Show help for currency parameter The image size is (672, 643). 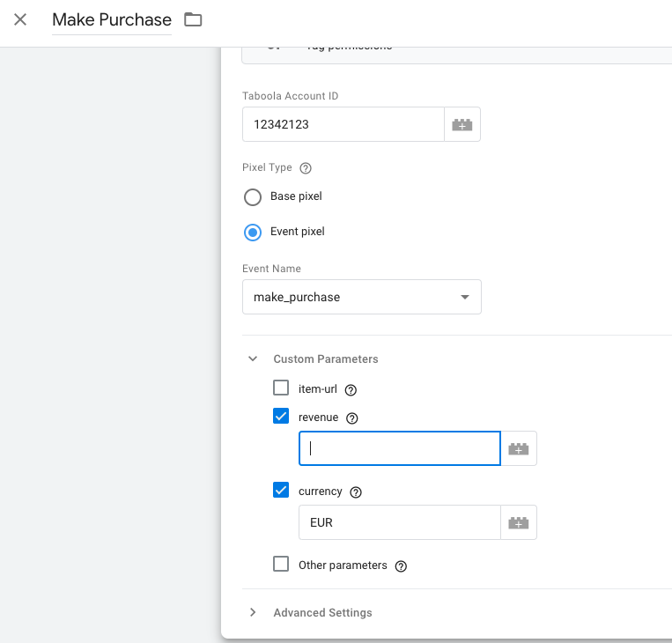(x=356, y=492)
